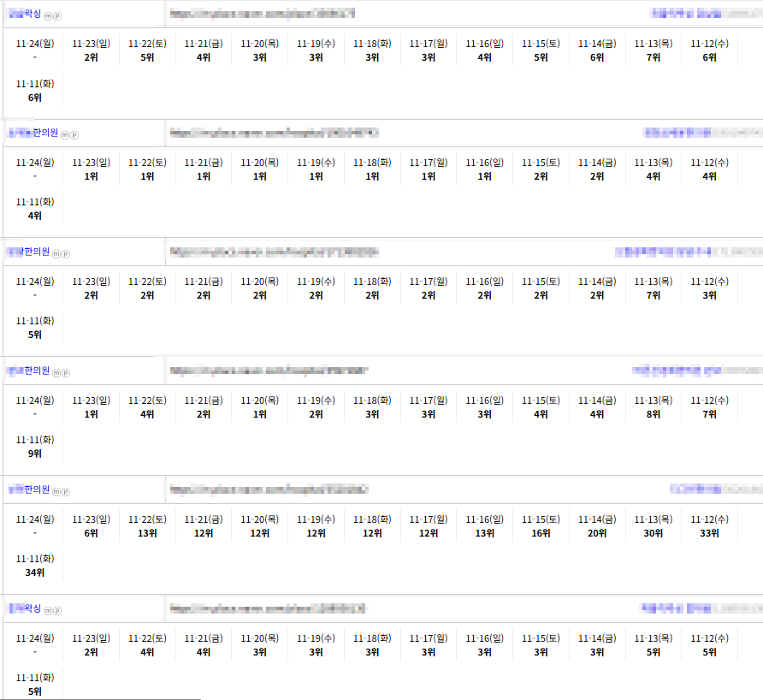The height and width of the screenshot is (700, 763).
Task: Click the m icon beside the fourth 한의원 entry
Action: click(x=56, y=492)
